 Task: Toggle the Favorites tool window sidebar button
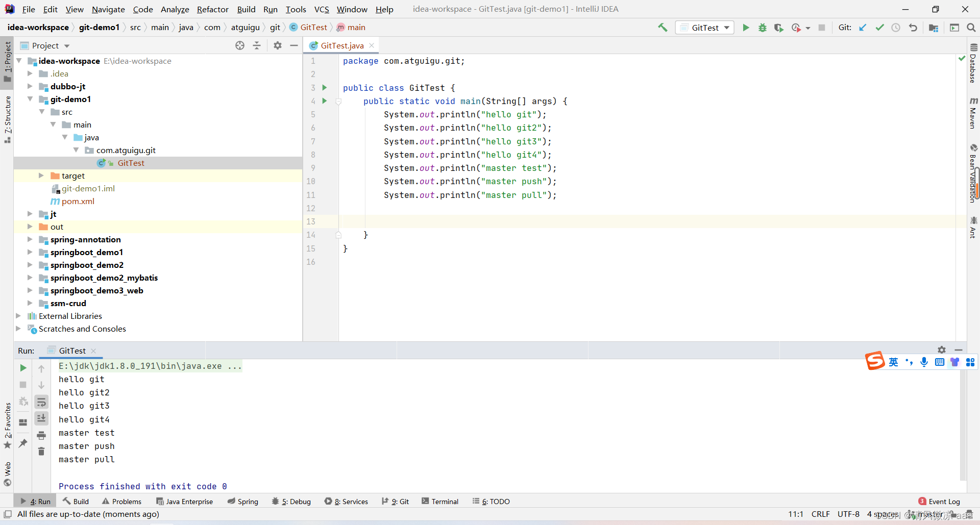click(x=7, y=426)
